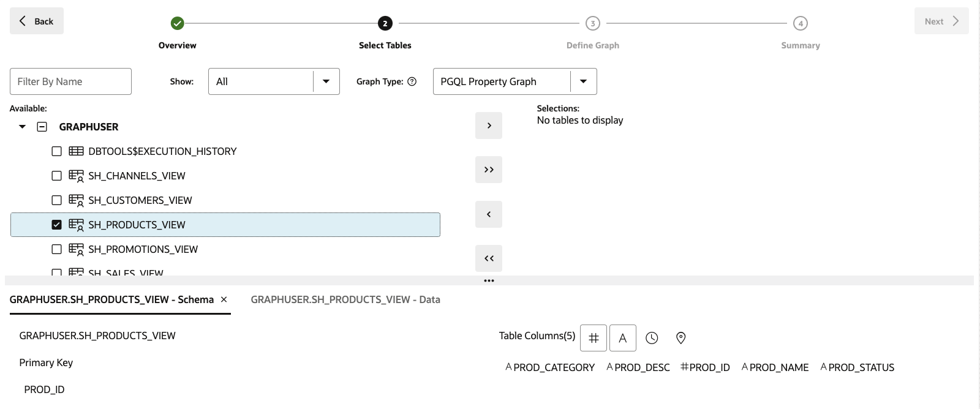Open the Show filter dropdown

point(274,81)
